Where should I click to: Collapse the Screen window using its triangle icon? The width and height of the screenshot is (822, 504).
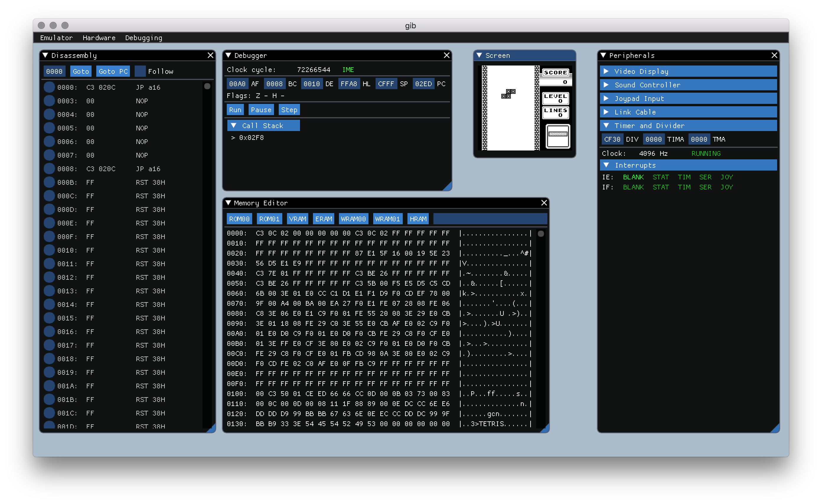479,55
